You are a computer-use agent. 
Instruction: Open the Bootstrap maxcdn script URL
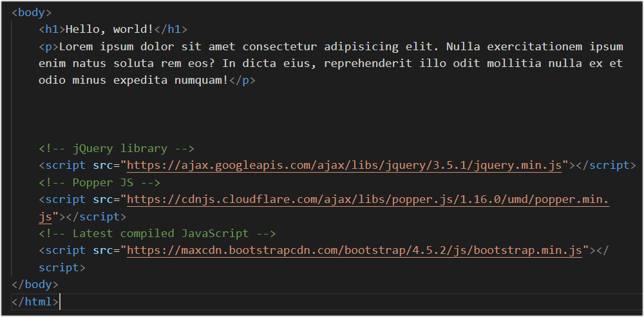[x=354, y=250]
